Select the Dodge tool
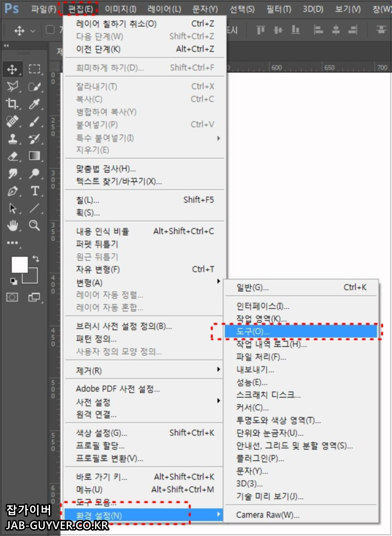 tap(35, 174)
